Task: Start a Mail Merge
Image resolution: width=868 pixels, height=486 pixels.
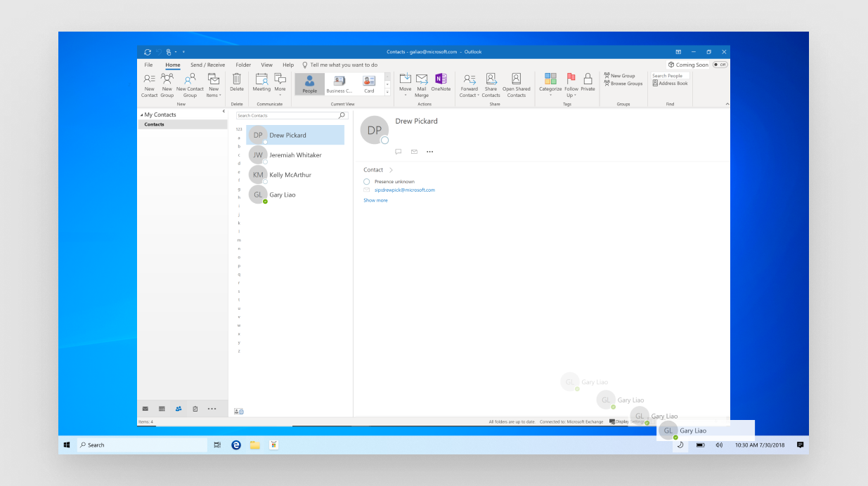Action: coord(422,85)
